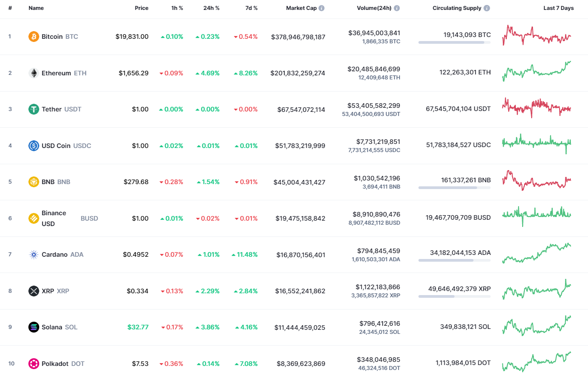The image size is (588, 379).
Task: Click BNB volume $1,030,542,196
Action: (x=377, y=178)
